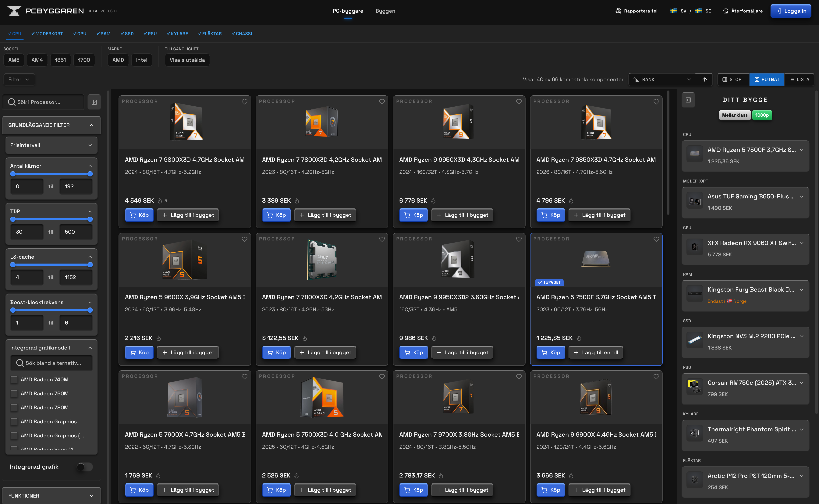Check the truncated AMD Radeon Graphics (... checkbox
Image resolution: width=819 pixels, height=504 pixels.
click(x=14, y=436)
